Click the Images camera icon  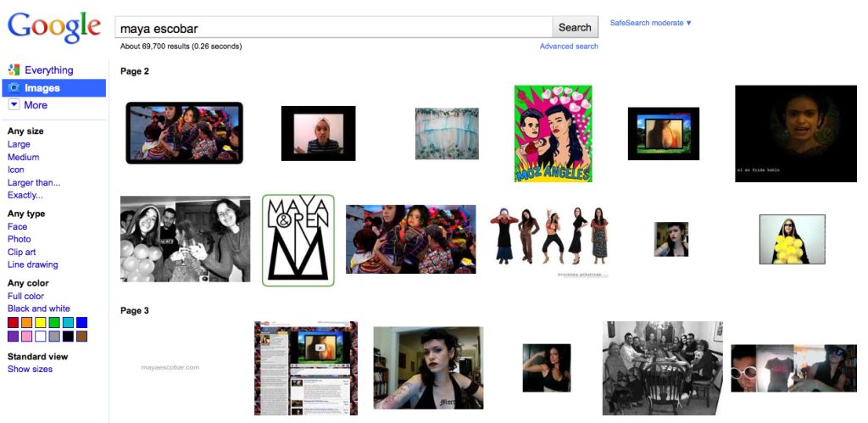14,87
